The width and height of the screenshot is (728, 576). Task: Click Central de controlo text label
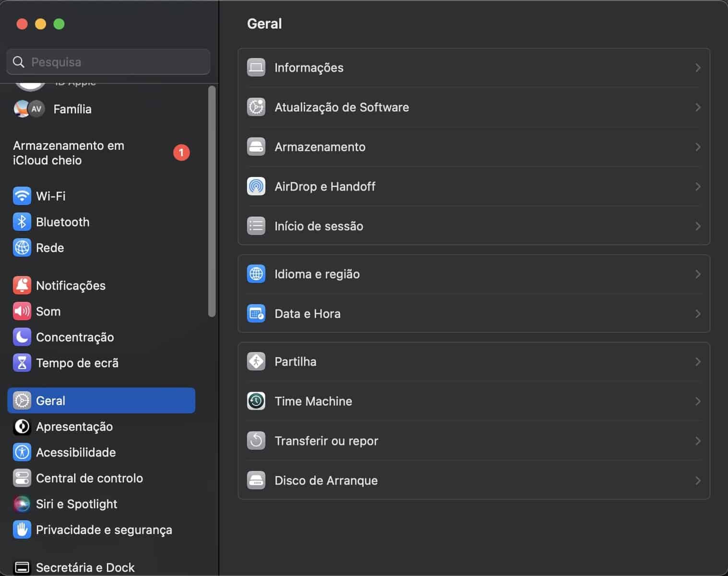click(90, 478)
